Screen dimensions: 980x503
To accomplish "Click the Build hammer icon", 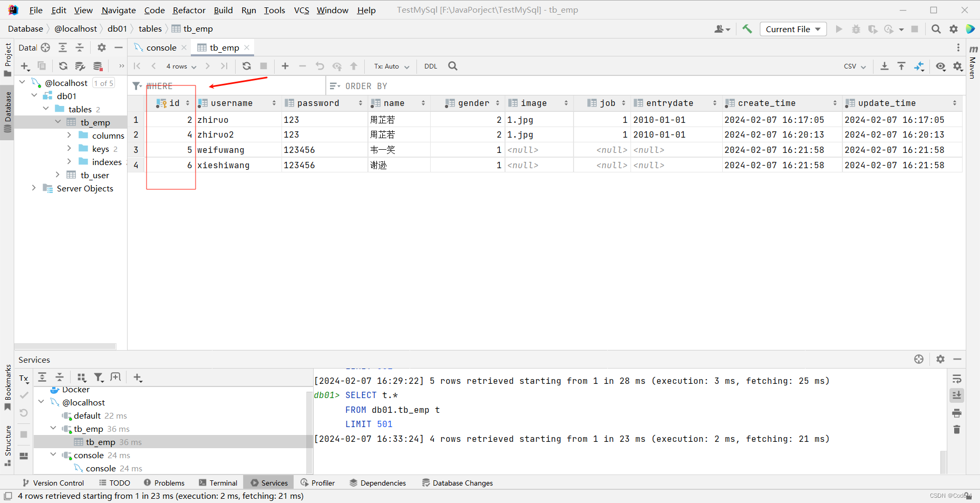I will pos(747,29).
